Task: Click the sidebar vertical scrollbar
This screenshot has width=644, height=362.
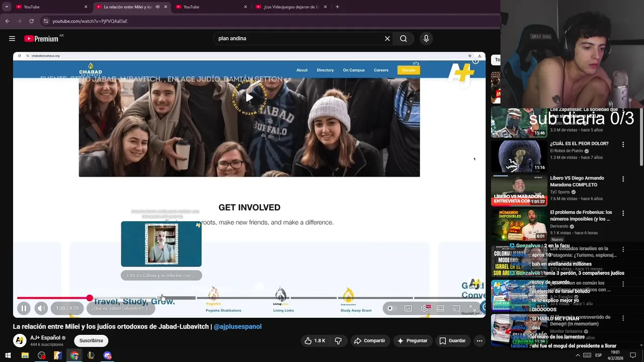Action: 641,136
